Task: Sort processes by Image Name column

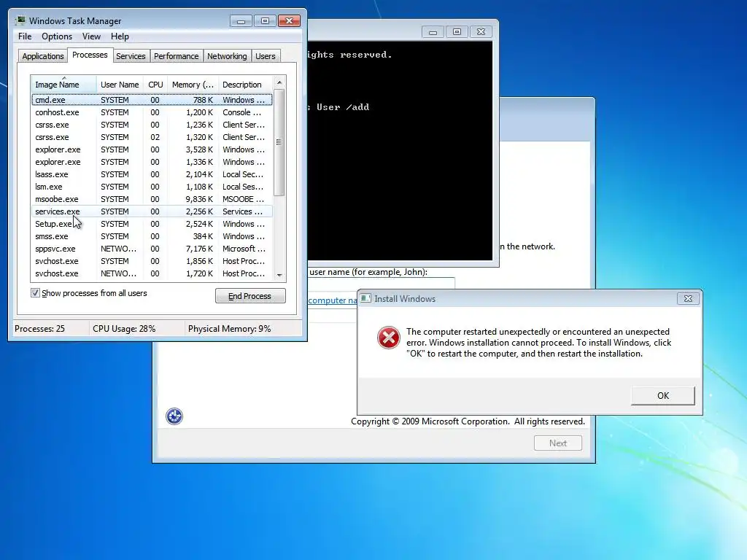Action: click(64, 85)
